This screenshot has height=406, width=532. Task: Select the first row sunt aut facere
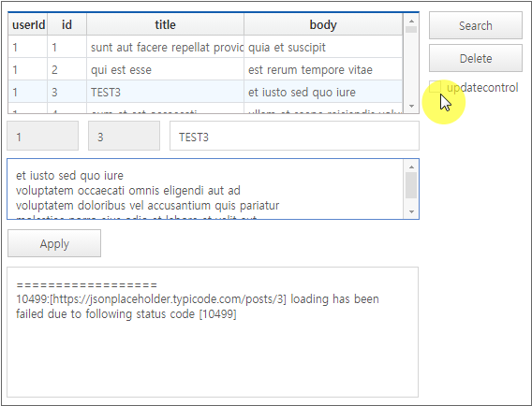click(206, 47)
